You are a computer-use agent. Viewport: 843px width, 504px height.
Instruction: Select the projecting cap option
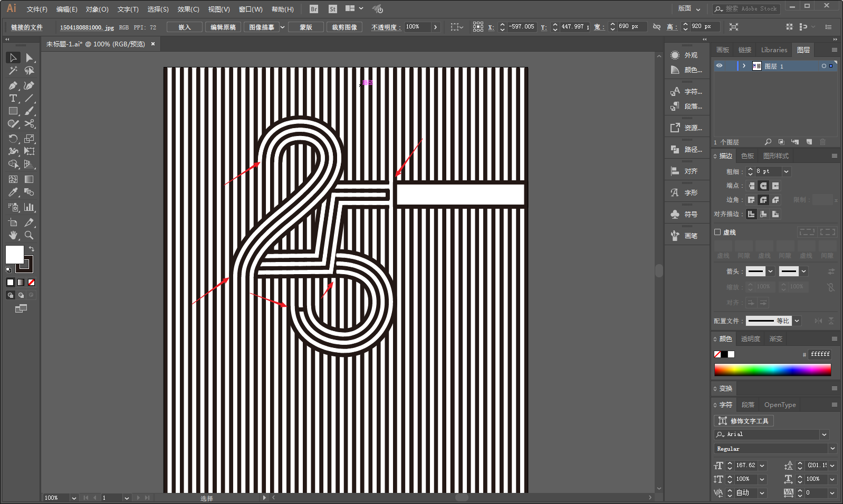click(x=775, y=186)
